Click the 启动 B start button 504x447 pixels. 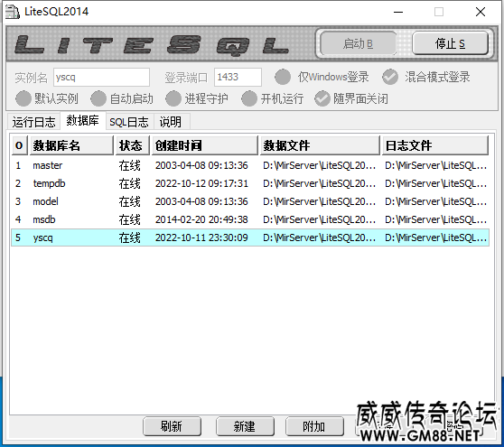coord(358,43)
